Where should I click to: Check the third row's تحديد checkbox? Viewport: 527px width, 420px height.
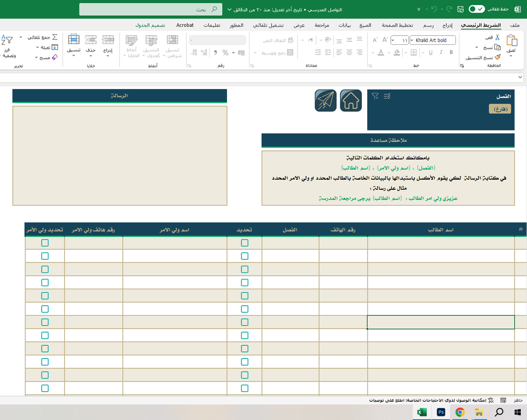coord(245,269)
